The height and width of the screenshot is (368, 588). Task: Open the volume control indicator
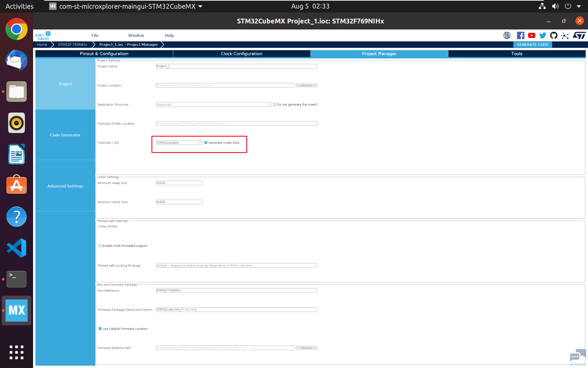pos(555,6)
